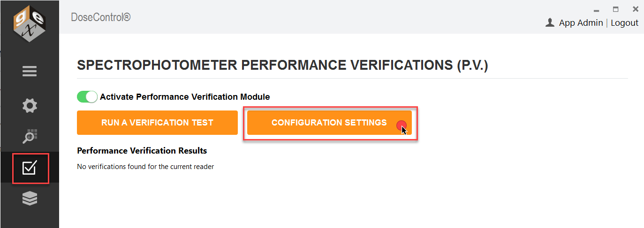Maximize the DoseControl window

616,9
